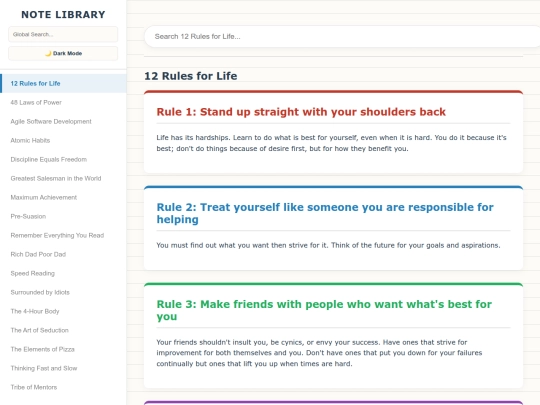Click the 12 Rules for Life page heading
Image resolution: width=540 pixels, height=405 pixels.
pos(190,76)
